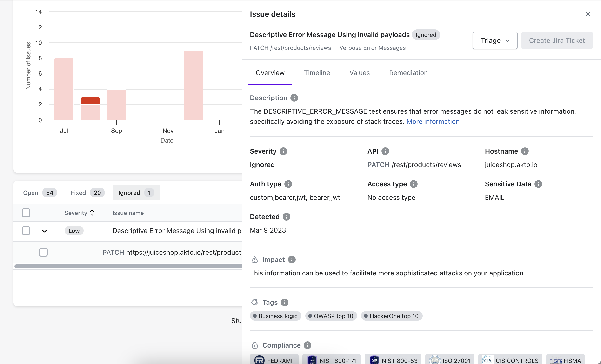
Task: Click the red bar segment in chart
Action: pos(90,101)
